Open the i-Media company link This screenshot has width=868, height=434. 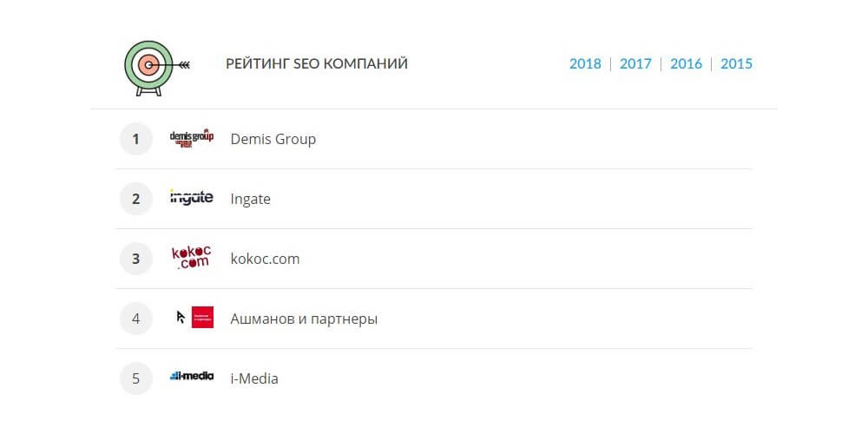pyautogui.click(x=254, y=378)
